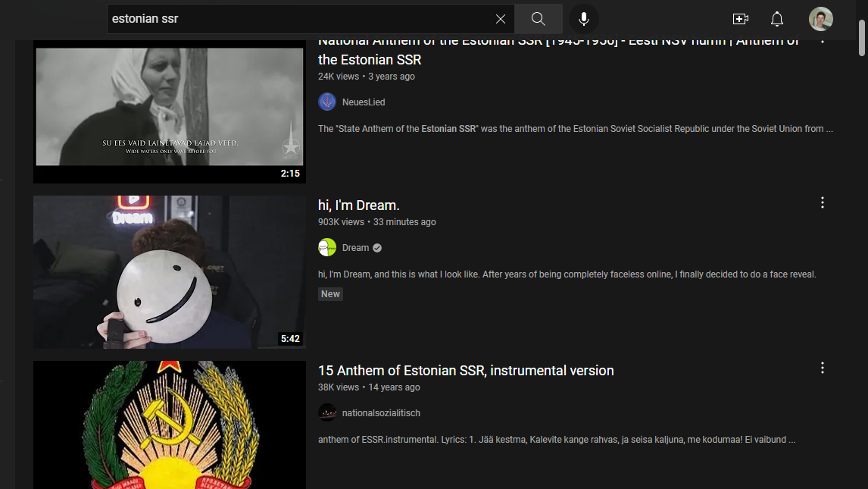Click the nationalsozialitisch channel avatar

click(x=327, y=412)
